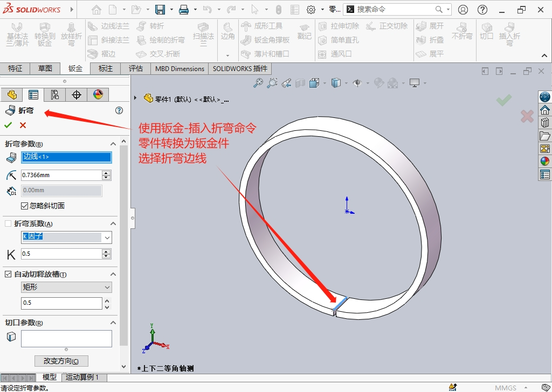Open the ConfigurationManager tab icon
This screenshot has height=392, width=552.
tap(54, 95)
